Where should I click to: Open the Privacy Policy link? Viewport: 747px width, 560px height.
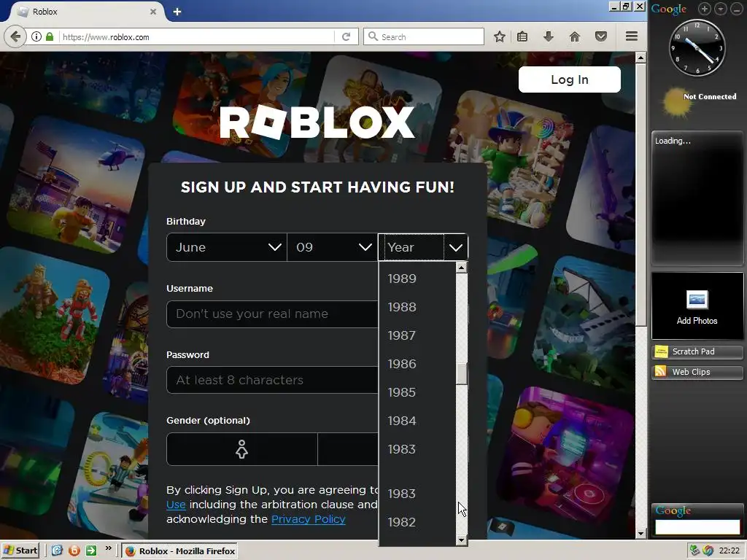(x=309, y=519)
